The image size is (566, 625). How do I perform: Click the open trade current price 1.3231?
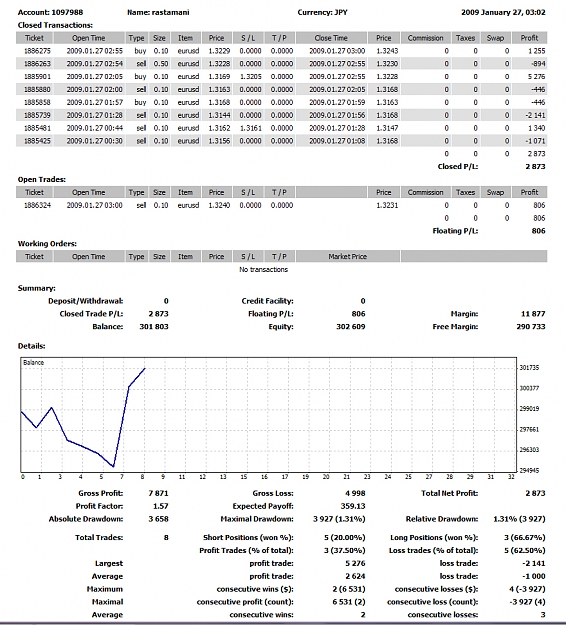387,205
